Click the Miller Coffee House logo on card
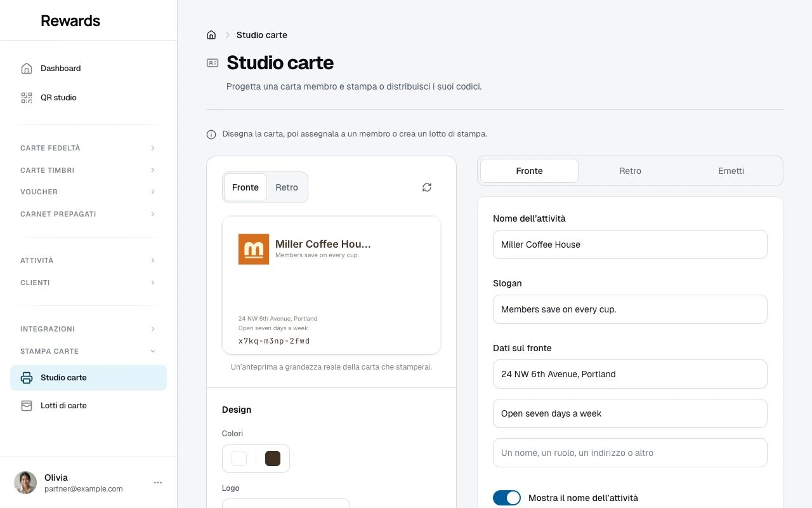Screen dimensions: 812x508 pyautogui.click(x=254, y=249)
